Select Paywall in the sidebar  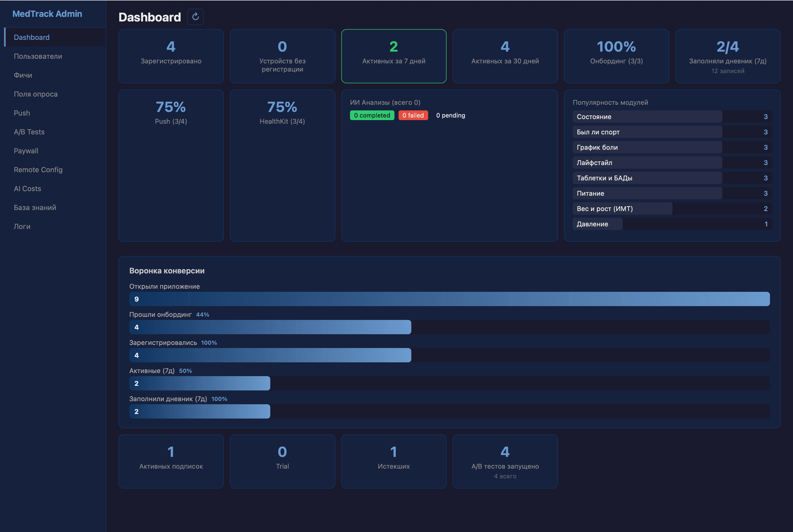point(26,151)
